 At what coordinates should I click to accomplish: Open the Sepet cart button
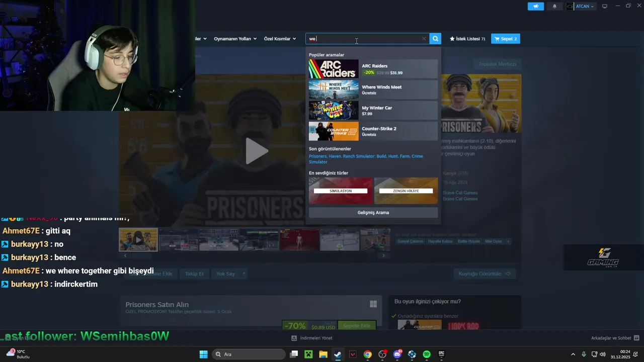(506, 39)
